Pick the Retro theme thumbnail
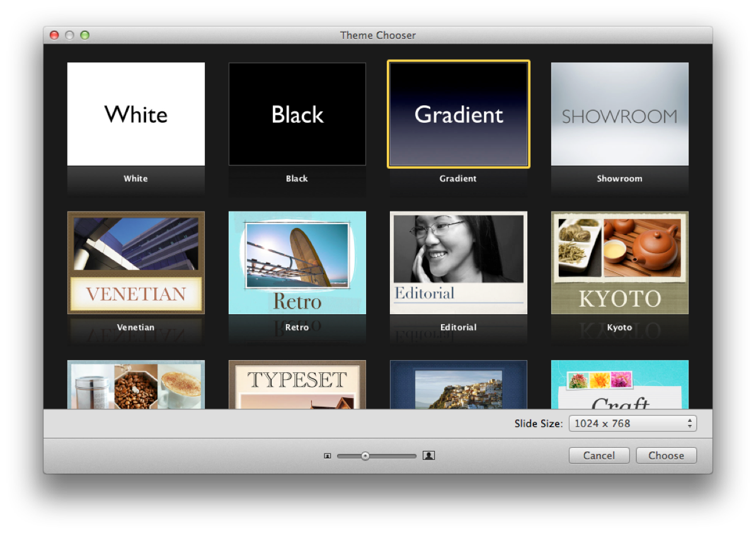Image resolution: width=756 pixels, height=534 pixels. tap(297, 263)
